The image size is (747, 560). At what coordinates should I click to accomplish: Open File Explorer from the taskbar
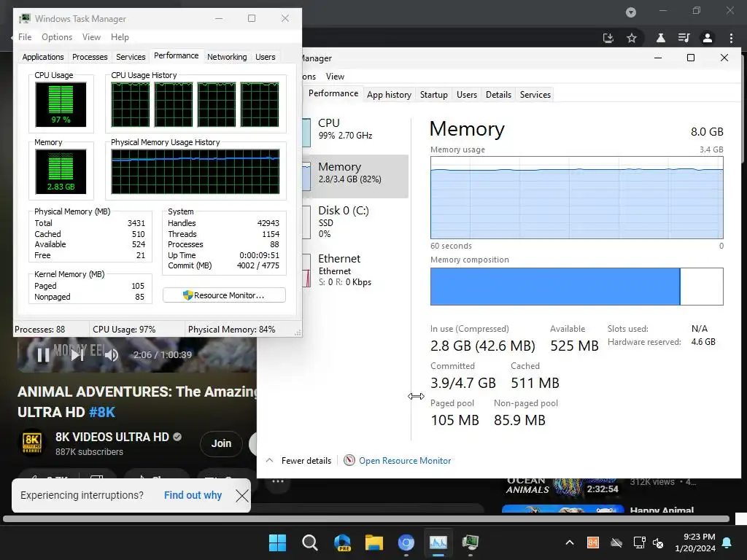(374, 542)
